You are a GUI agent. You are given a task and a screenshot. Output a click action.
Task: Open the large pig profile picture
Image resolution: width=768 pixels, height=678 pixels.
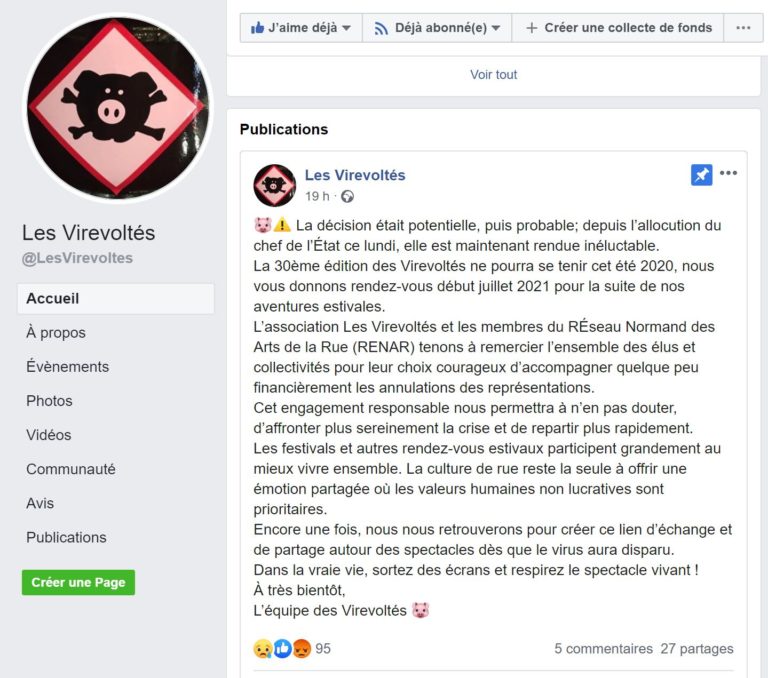118,108
